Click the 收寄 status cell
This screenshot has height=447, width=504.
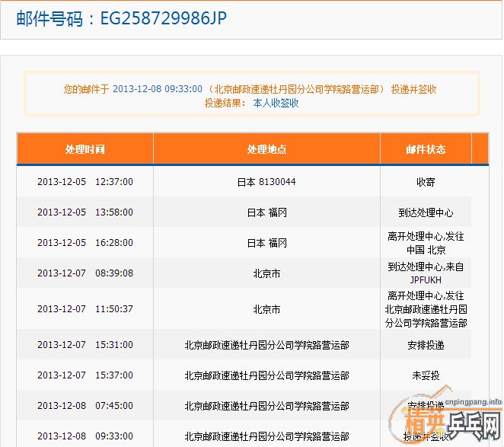(x=426, y=182)
